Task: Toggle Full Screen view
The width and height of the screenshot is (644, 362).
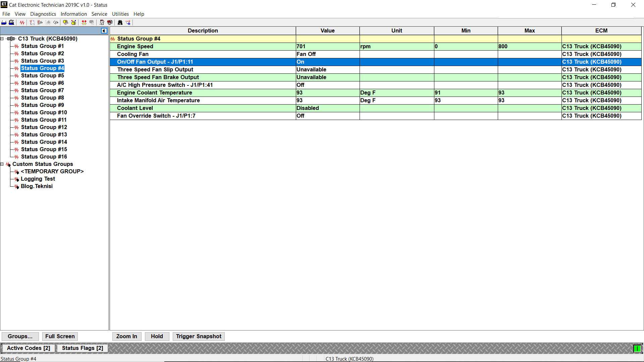Action: pos(60,336)
